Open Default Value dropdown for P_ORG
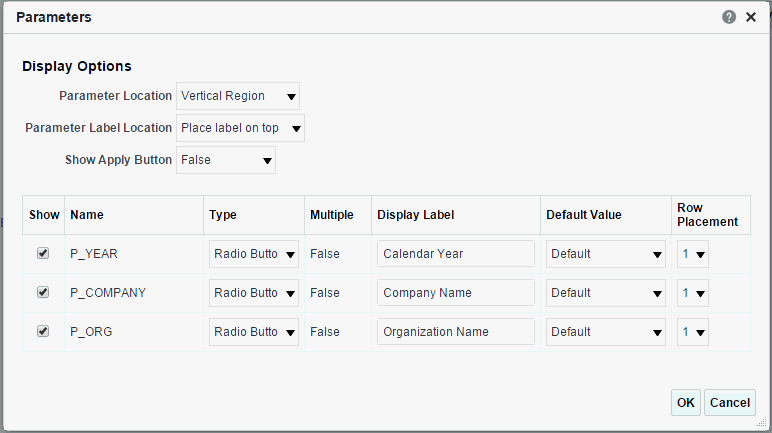Image resolution: width=772 pixels, height=433 pixels. (606, 332)
